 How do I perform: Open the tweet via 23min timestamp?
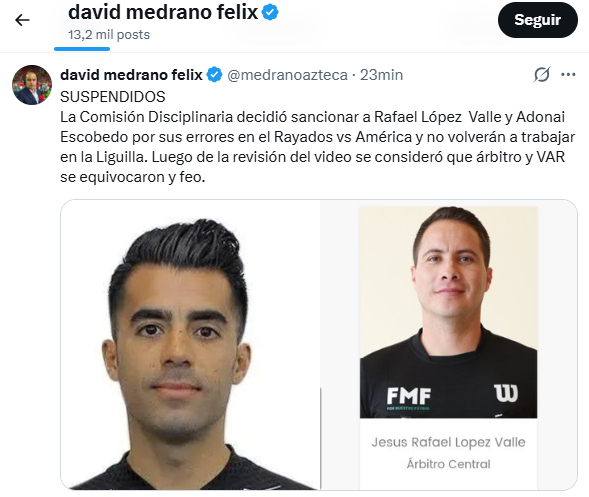(382, 75)
